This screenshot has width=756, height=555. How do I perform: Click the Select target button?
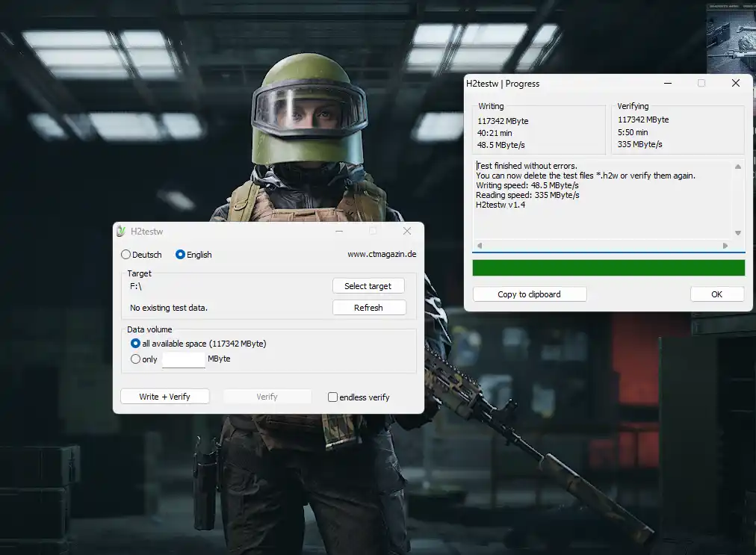(368, 286)
